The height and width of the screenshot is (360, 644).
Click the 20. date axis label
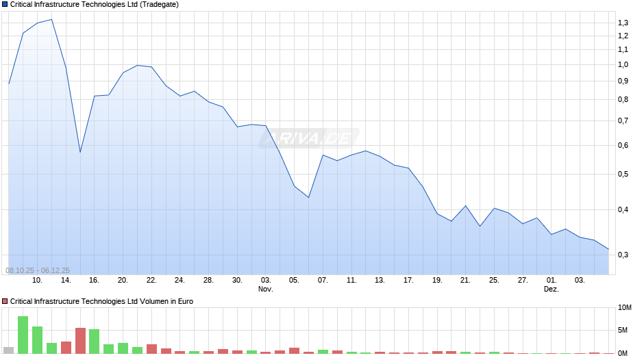click(x=123, y=281)
